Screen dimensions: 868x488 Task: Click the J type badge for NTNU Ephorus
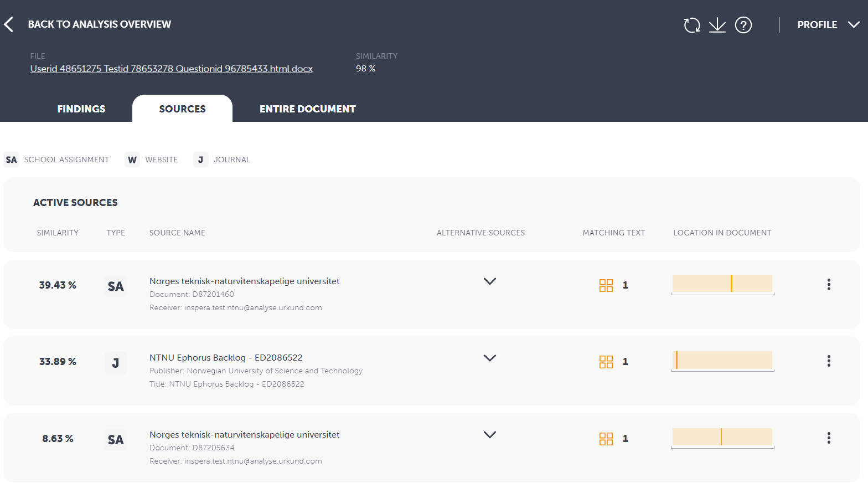pyautogui.click(x=116, y=363)
